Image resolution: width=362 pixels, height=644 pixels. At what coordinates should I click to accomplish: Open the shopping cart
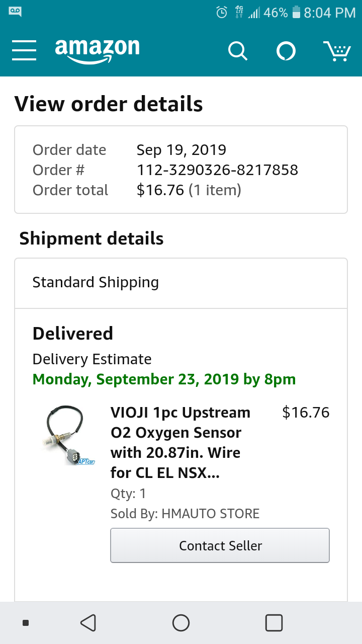pyautogui.click(x=336, y=51)
